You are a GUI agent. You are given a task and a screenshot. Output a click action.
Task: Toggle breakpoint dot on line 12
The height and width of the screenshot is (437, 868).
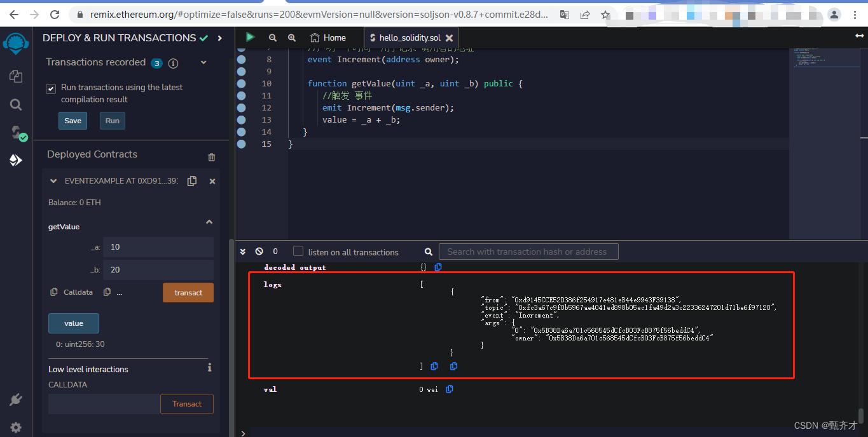(241, 107)
